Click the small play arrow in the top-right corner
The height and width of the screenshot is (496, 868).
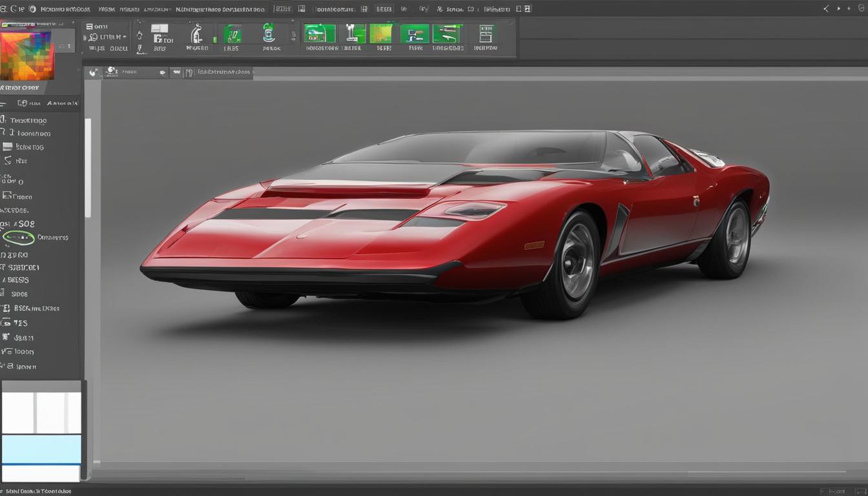tap(840, 9)
